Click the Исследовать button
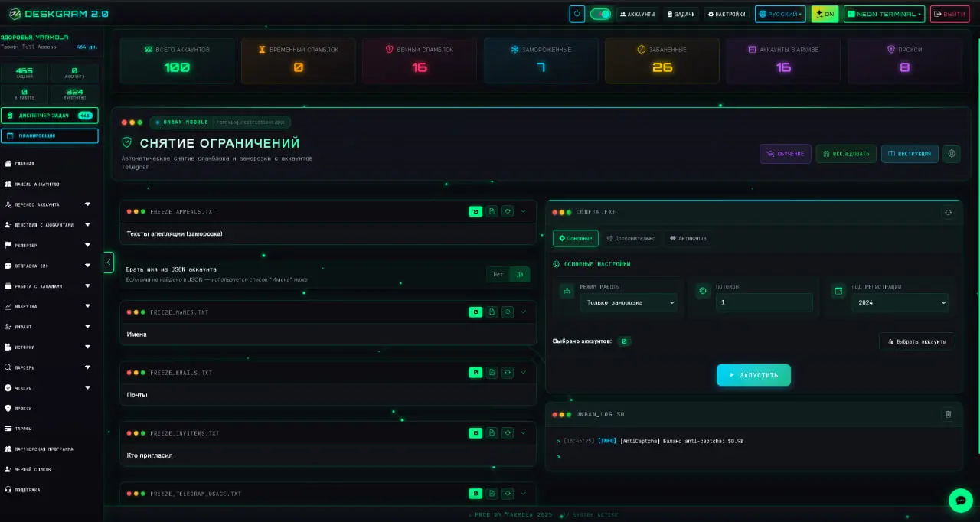Screen dimensions: 980x522 pos(846,154)
